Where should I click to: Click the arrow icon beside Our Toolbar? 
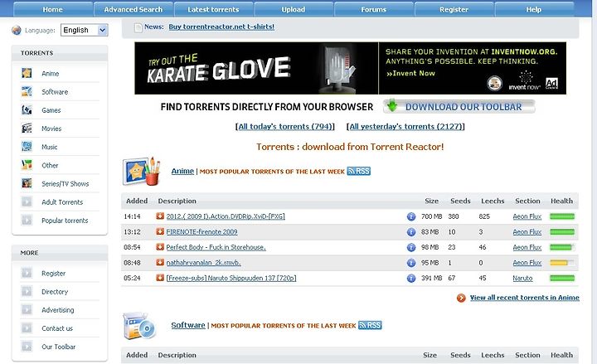tap(27, 347)
